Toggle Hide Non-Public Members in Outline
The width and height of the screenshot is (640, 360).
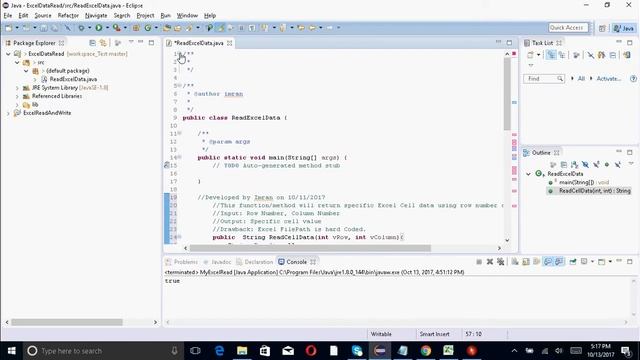[x=607, y=164]
